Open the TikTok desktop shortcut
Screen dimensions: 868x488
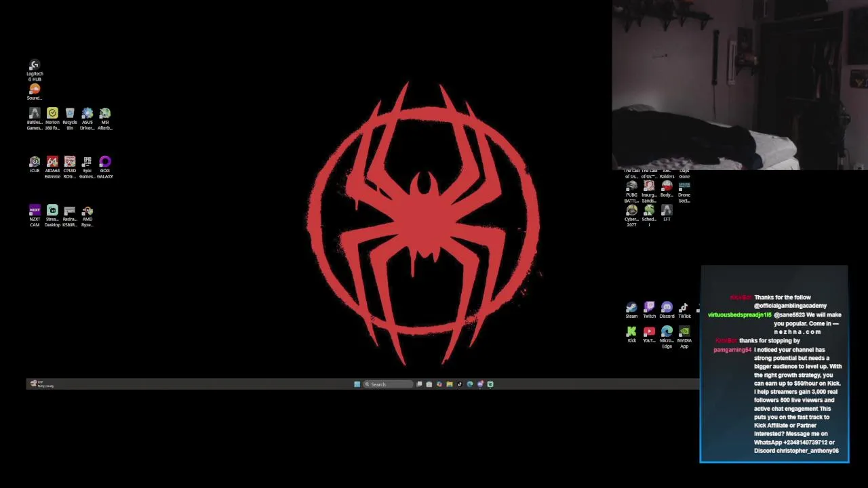(x=684, y=310)
